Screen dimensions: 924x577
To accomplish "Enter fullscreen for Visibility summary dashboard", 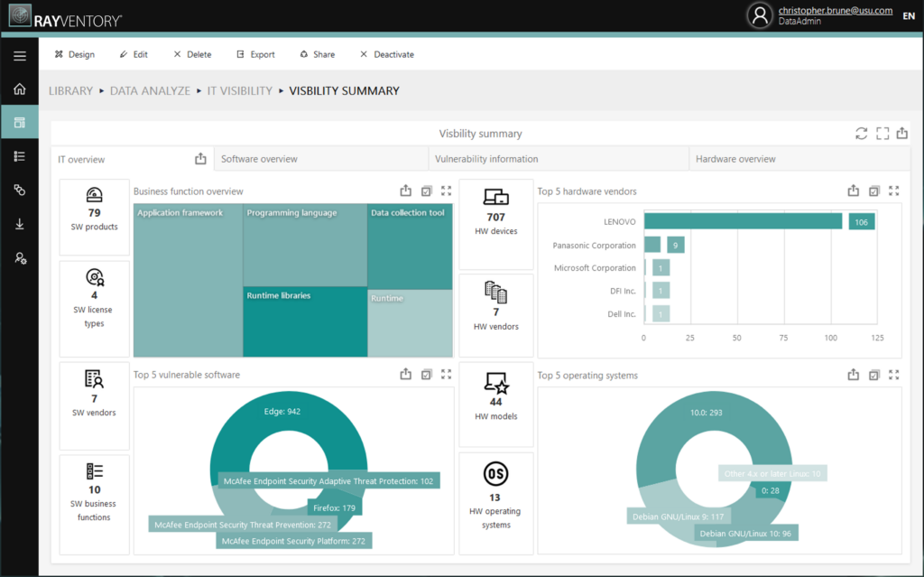I will coord(882,134).
